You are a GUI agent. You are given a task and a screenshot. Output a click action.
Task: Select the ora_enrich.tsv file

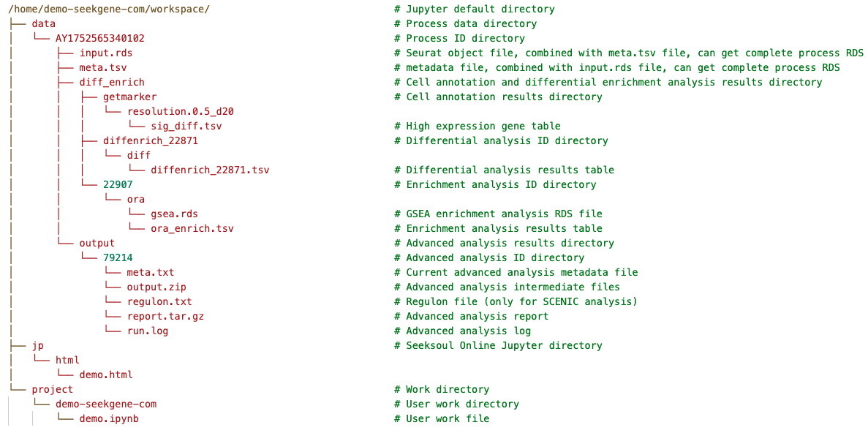point(192,229)
